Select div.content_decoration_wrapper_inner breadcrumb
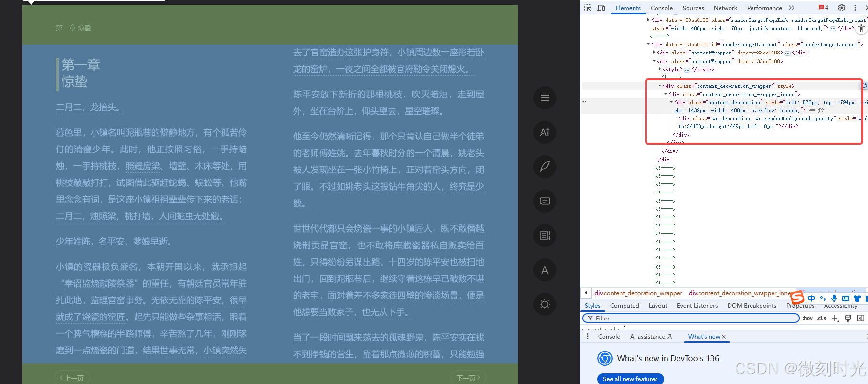 (x=740, y=293)
